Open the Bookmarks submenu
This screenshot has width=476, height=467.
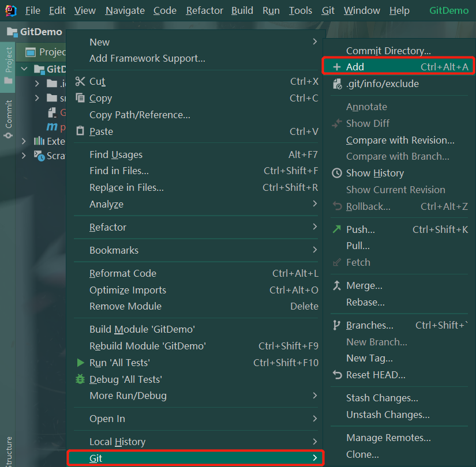click(196, 250)
